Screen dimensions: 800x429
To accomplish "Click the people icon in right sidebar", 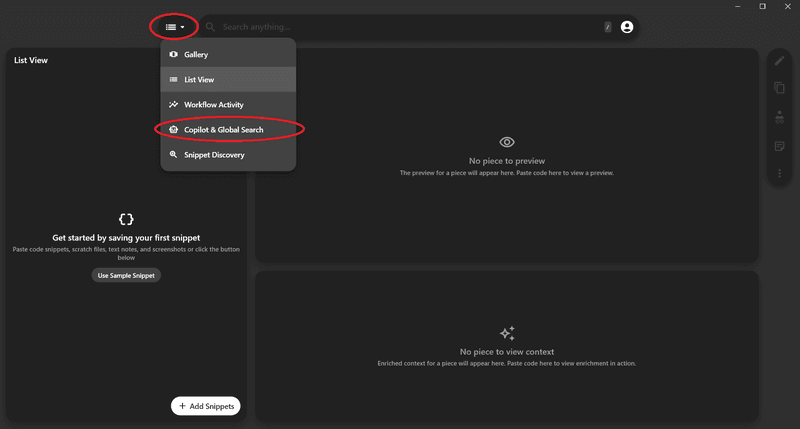I will pos(780,117).
